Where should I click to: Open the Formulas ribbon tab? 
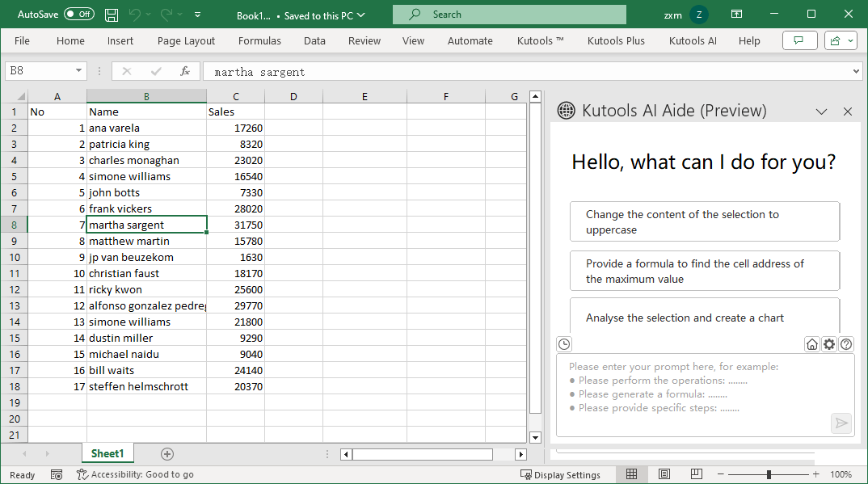(259, 40)
